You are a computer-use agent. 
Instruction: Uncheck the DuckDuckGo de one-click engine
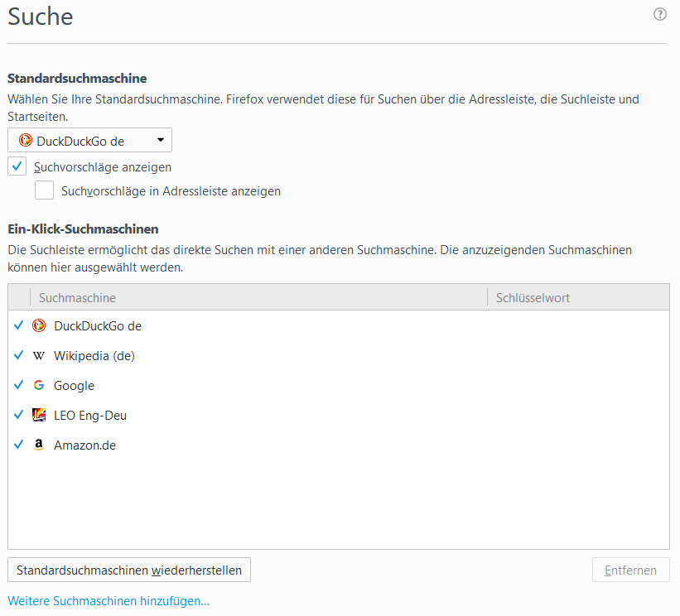[x=19, y=326]
